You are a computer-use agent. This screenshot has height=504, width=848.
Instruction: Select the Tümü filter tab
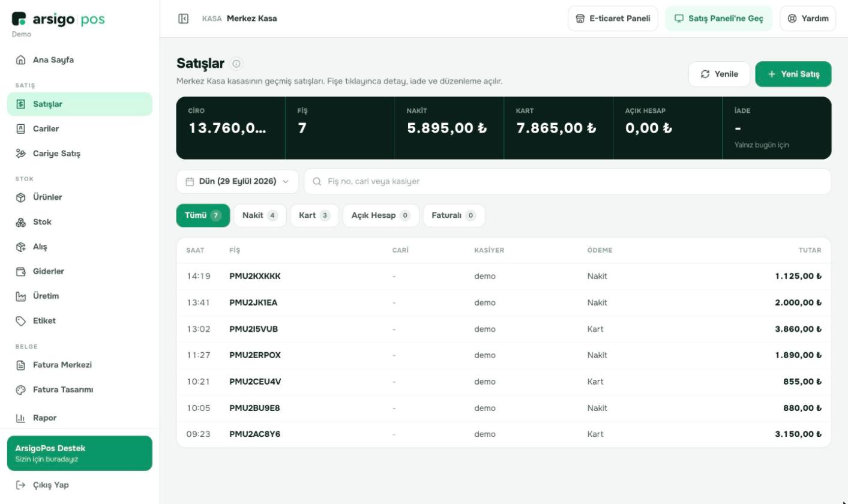coord(203,215)
